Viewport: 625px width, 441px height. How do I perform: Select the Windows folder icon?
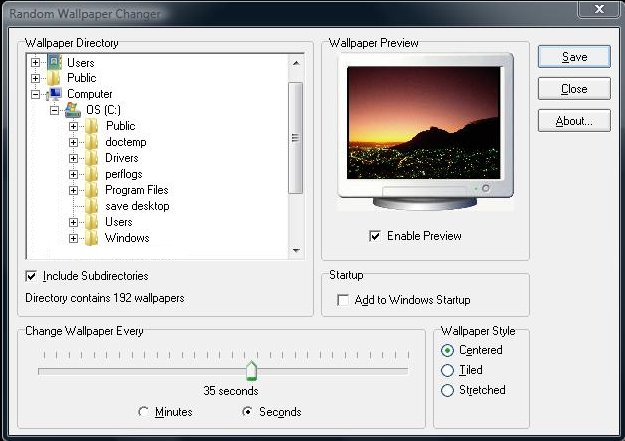point(91,238)
